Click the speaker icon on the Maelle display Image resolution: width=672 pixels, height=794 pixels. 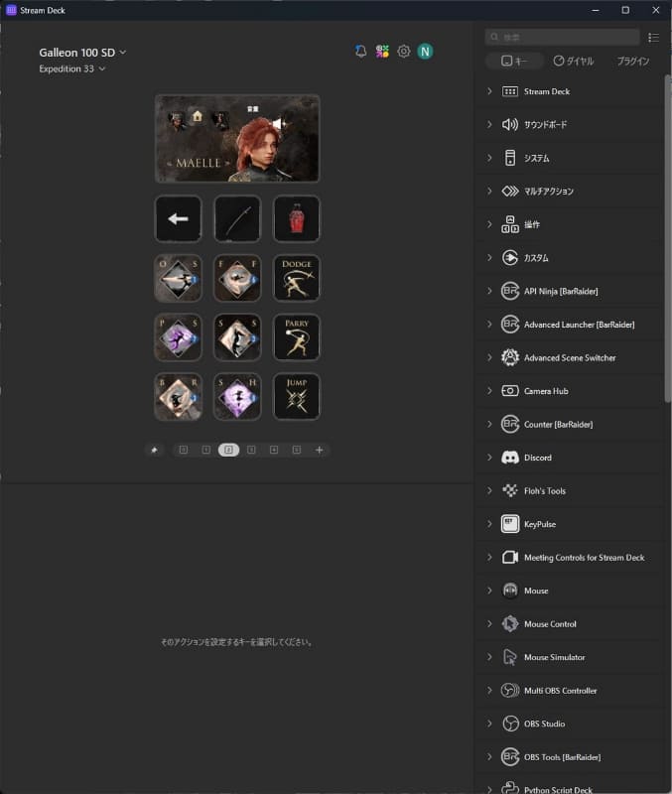pyautogui.click(x=278, y=123)
